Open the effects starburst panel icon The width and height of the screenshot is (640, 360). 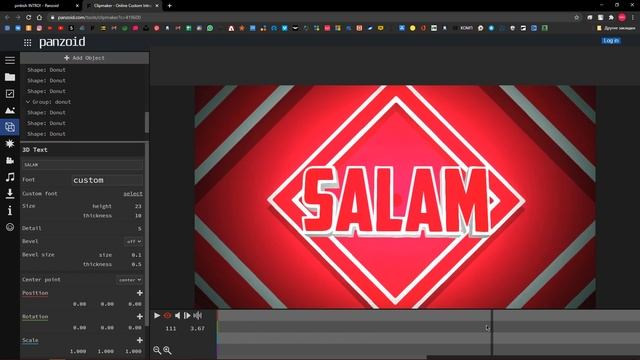10,144
